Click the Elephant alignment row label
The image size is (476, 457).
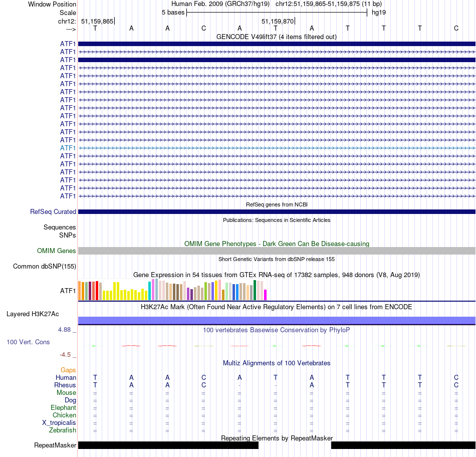(63, 407)
